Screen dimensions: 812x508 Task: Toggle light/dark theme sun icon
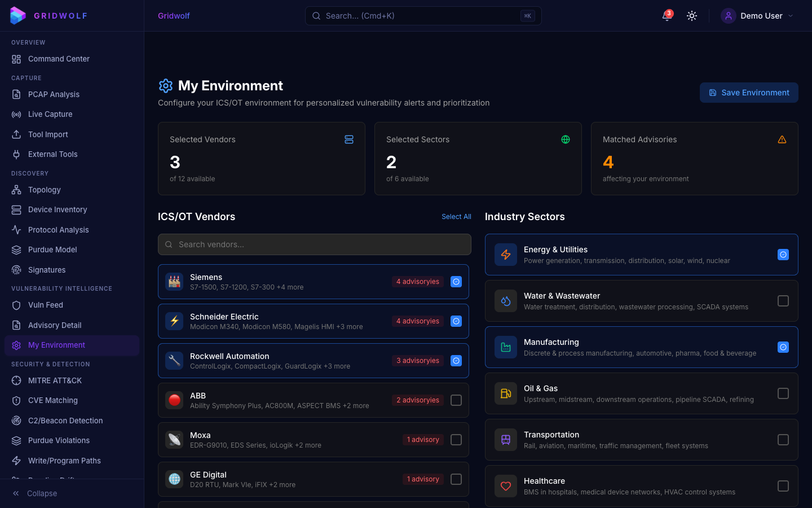(x=692, y=16)
